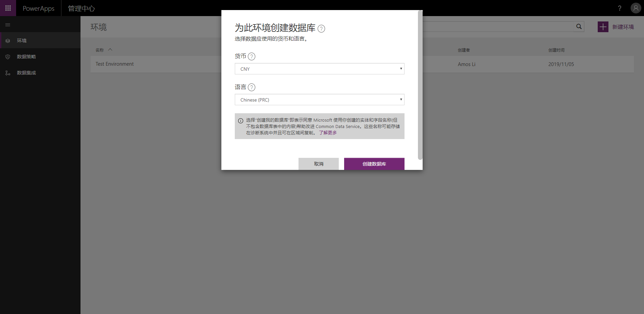Select the 环境 icon in the sidebar
This screenshot has height=314, width=644.
(7, 41)
